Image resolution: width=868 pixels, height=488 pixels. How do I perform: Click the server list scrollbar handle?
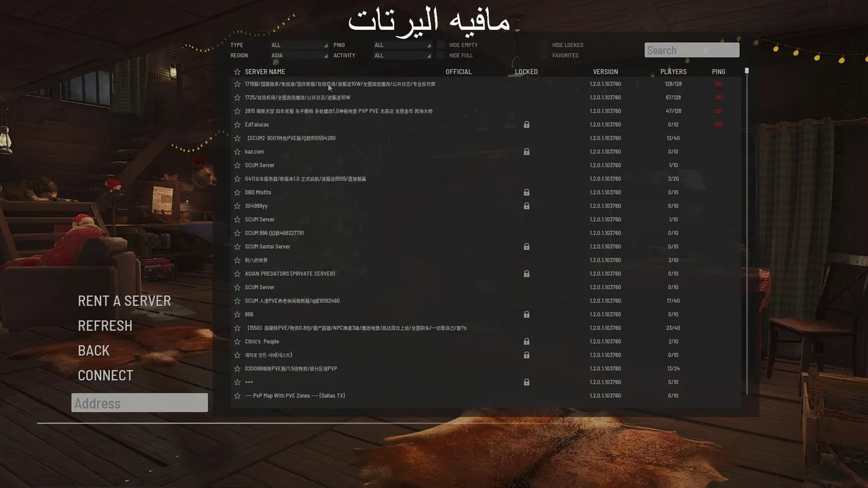(x=747, y=70)
